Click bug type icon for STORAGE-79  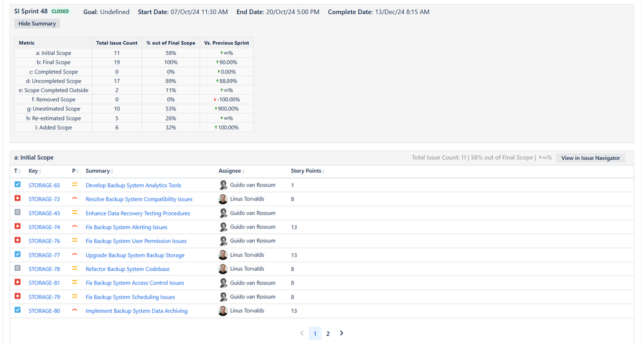click(x=17, y=296)
